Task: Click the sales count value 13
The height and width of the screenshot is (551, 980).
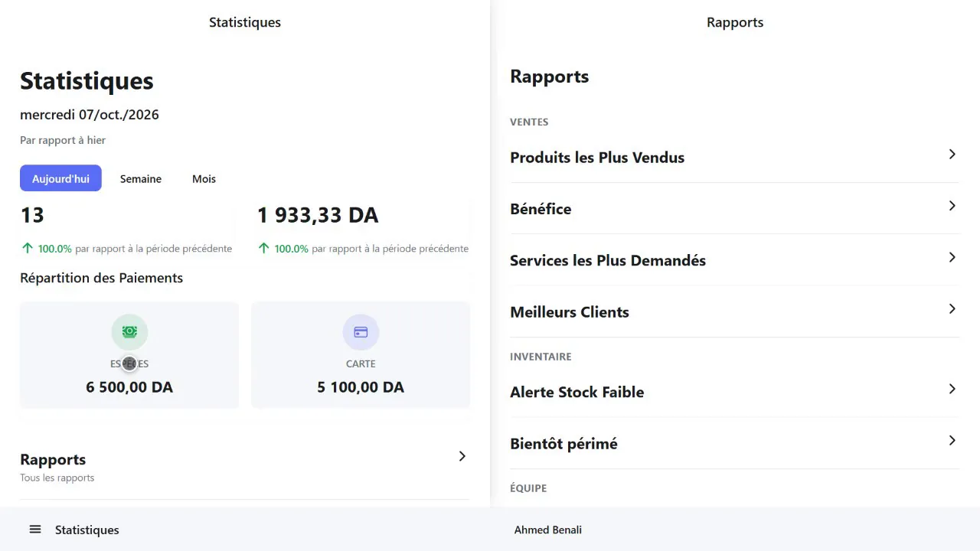Action: [32, 215]
